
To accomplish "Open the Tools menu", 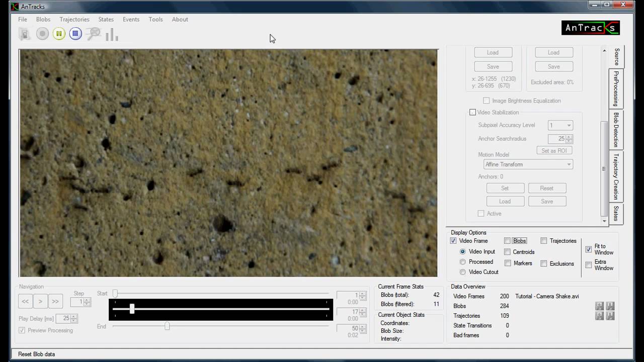I will (155, 19).
